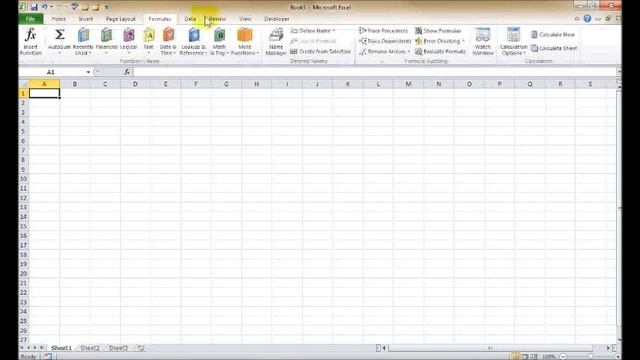Click horizontal scrollbar right arrow
This screenshot has width=640, height=360.
pyautogui.click(x=608, y=348)
